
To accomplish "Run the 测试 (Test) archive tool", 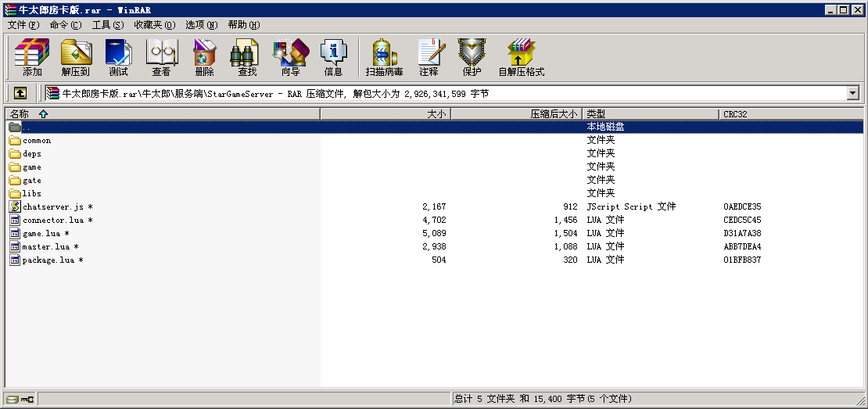I will tap(118, 57).
